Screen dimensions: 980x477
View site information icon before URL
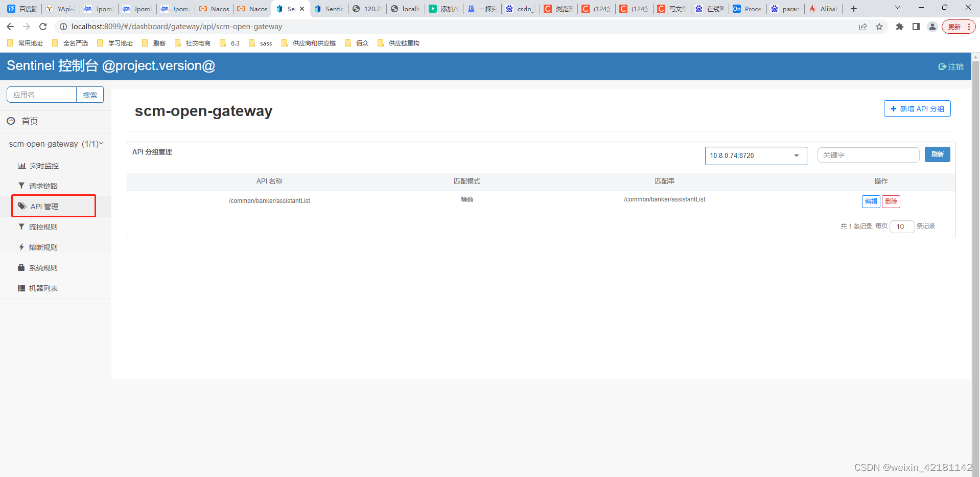tap(63, 27)
